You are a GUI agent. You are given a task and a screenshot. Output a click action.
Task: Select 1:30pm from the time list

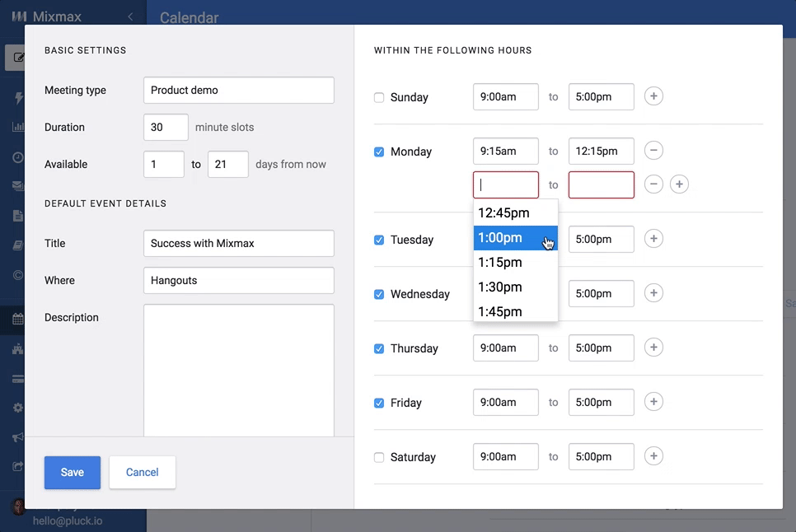(x=515, y=287)
